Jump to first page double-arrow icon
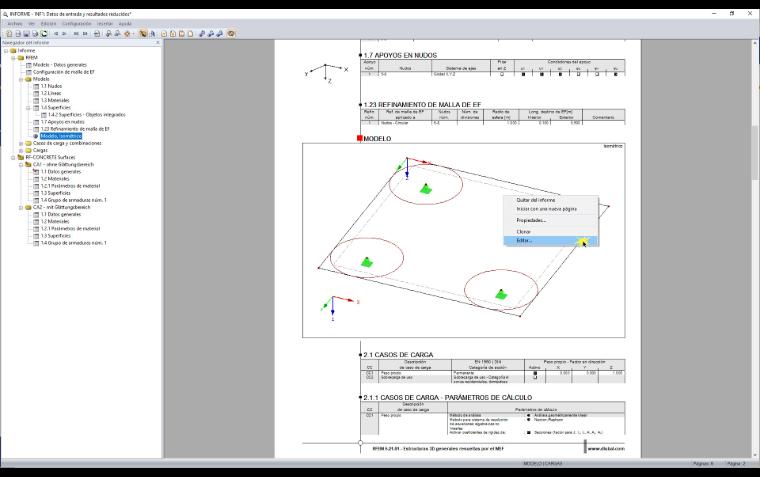The image size is (760, 477). 76,33
